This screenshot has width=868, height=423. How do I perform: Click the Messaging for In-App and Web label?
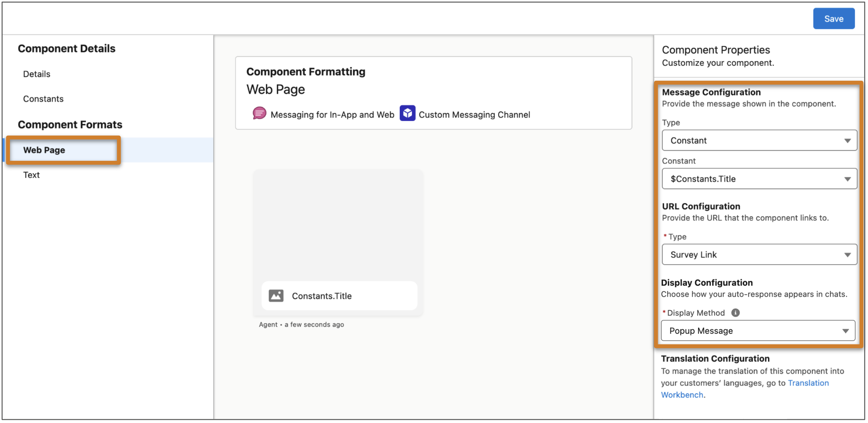pyautogui.click(x=332, y=115)
